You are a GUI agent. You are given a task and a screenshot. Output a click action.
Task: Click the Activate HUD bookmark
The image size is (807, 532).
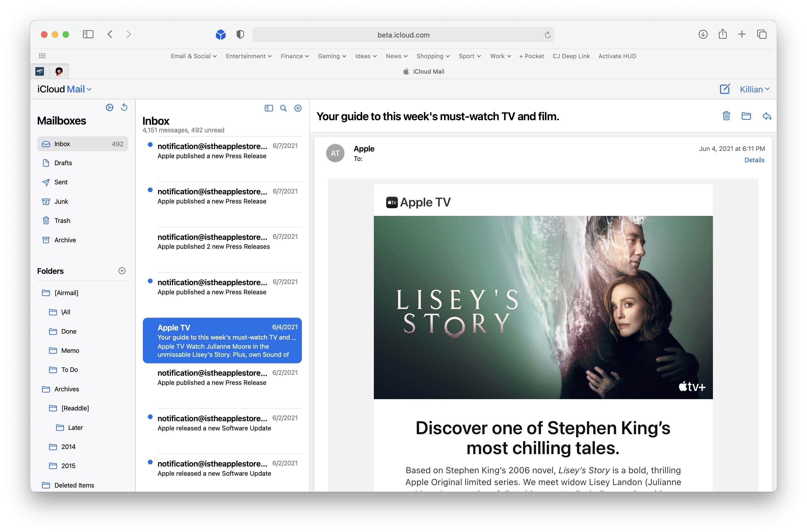pyautogui.click(x=617, y=56)
